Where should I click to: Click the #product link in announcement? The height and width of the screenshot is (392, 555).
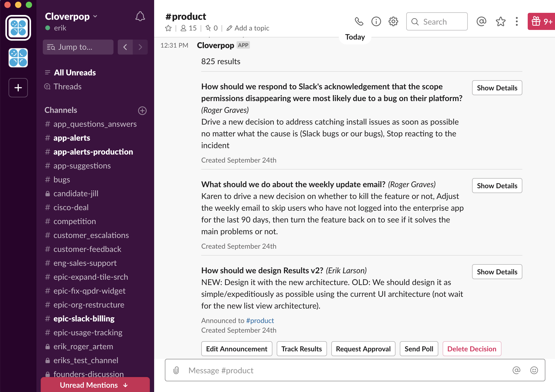[x=260, y=320]
